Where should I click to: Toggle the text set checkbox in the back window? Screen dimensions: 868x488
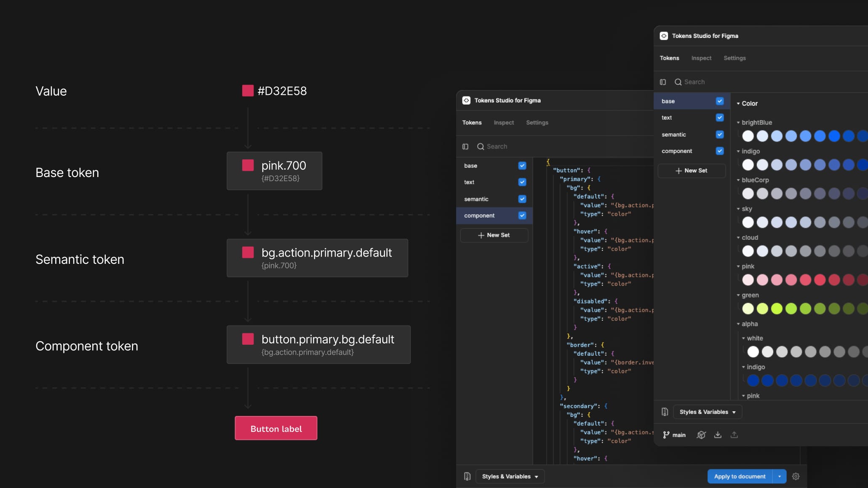(522, 182)
